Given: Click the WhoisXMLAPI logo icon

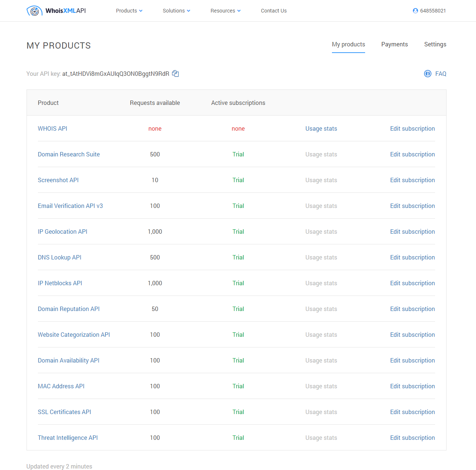Looking at the screenshot, I should tap(34, 11).
